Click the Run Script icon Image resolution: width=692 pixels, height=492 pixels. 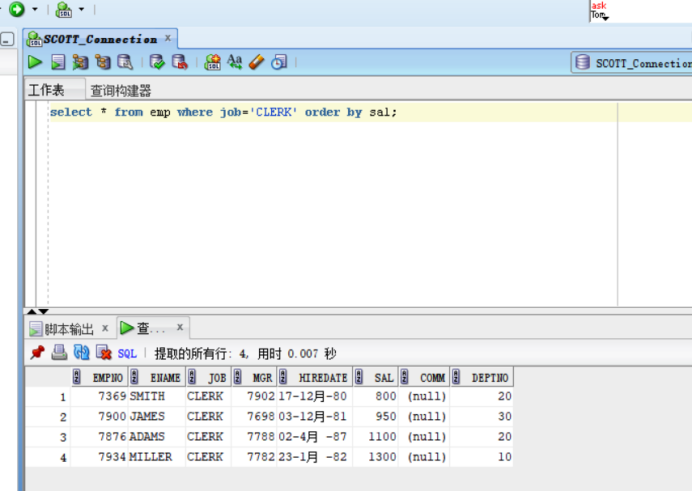(58, 62)
